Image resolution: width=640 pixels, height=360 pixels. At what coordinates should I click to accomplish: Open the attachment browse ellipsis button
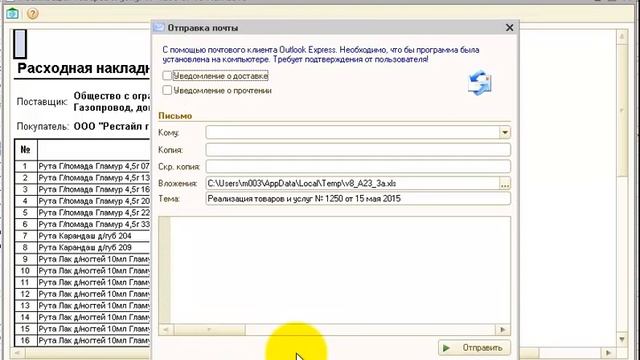coord(504,184)
